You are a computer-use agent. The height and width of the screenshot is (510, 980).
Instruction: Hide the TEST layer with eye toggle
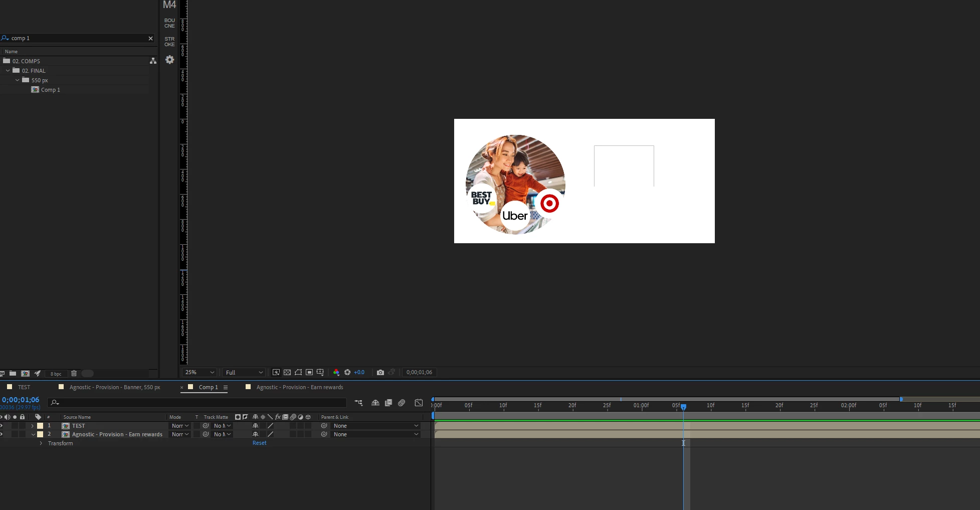2,426
